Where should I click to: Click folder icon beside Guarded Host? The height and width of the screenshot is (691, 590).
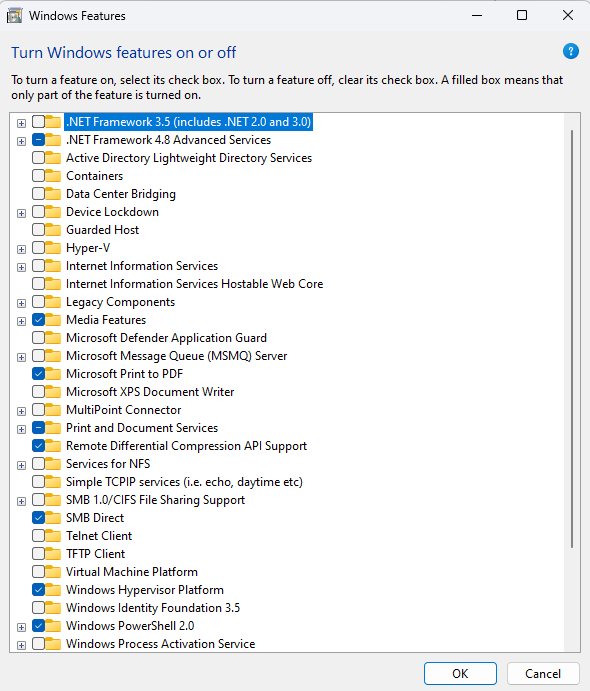pos(53,230)
